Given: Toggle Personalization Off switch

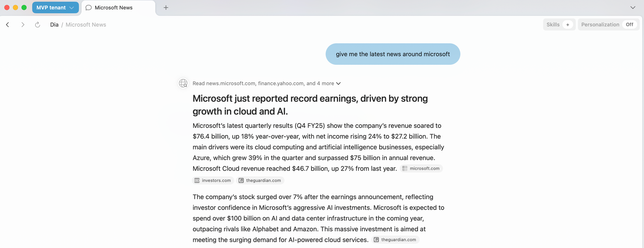Looking at the screenshot, I should (630, 24).
